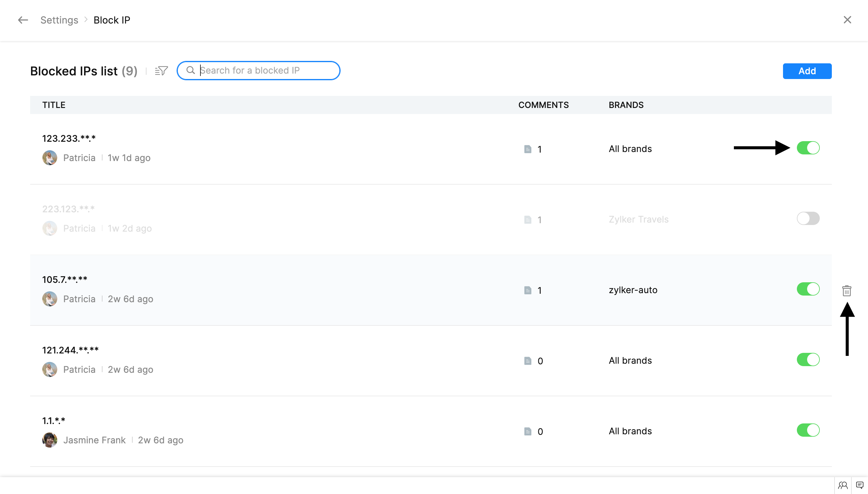Screen dimensions: 868x494
Task: Disable blocking toggle for 123.233.**.*
Action: [x=808, y=148]
